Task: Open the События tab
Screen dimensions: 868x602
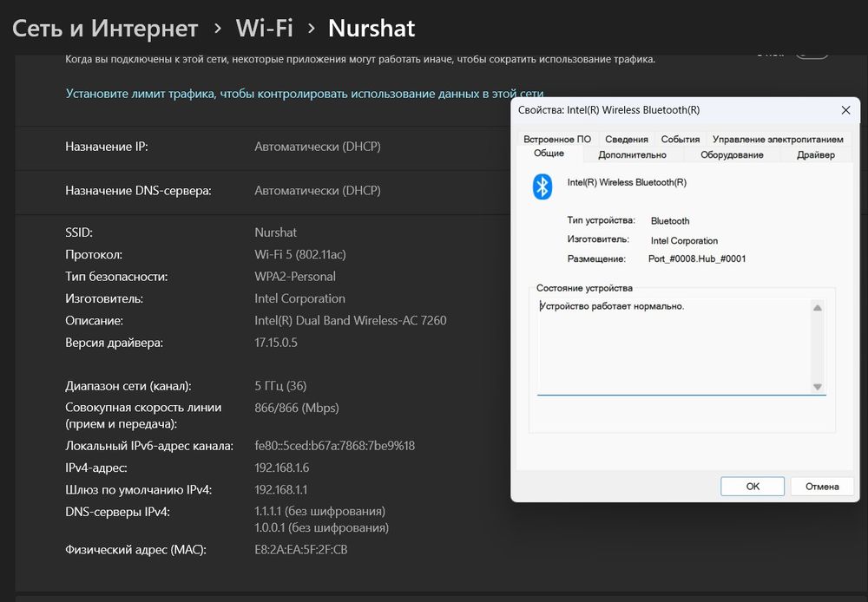Action: (x=680, y=140)
